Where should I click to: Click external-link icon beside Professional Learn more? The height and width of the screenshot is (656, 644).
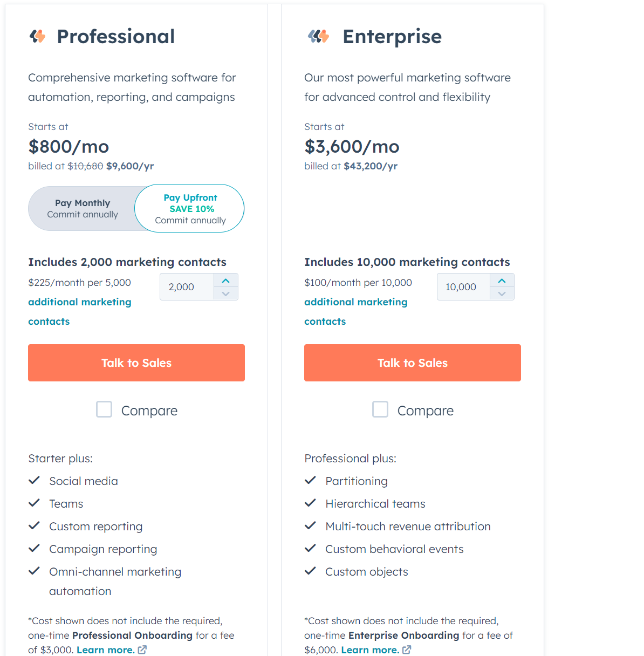(142, 650)
